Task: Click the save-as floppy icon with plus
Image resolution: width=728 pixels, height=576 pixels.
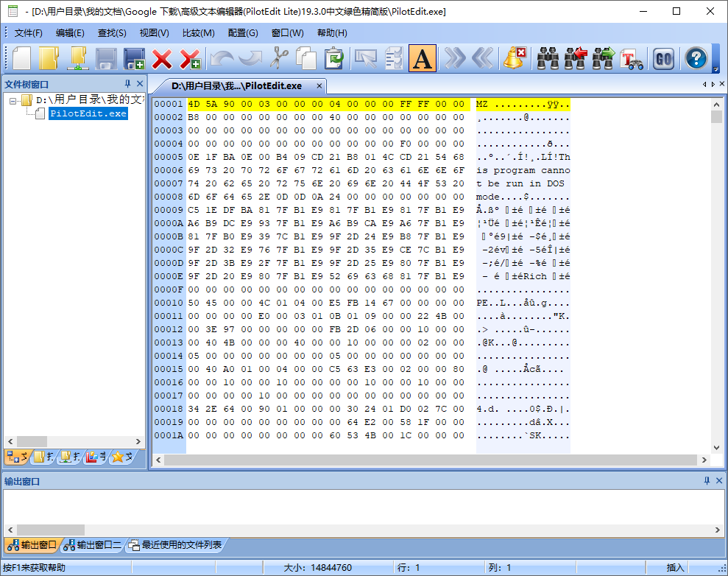Action: tap(134, 58)
